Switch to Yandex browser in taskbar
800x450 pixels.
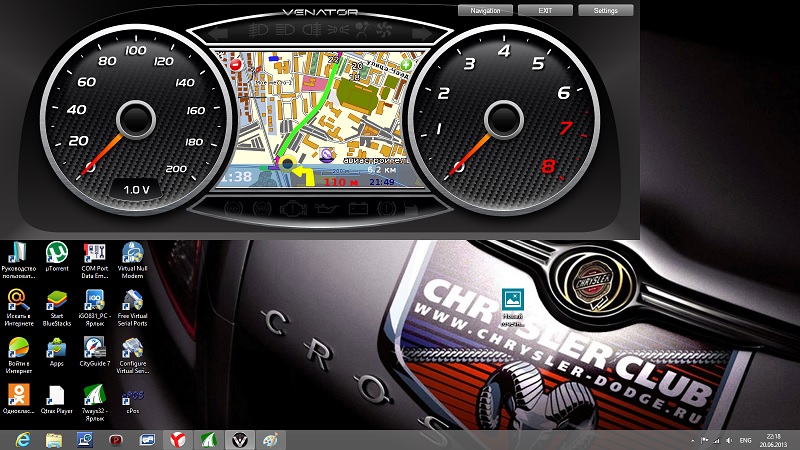tap(178, 440)
